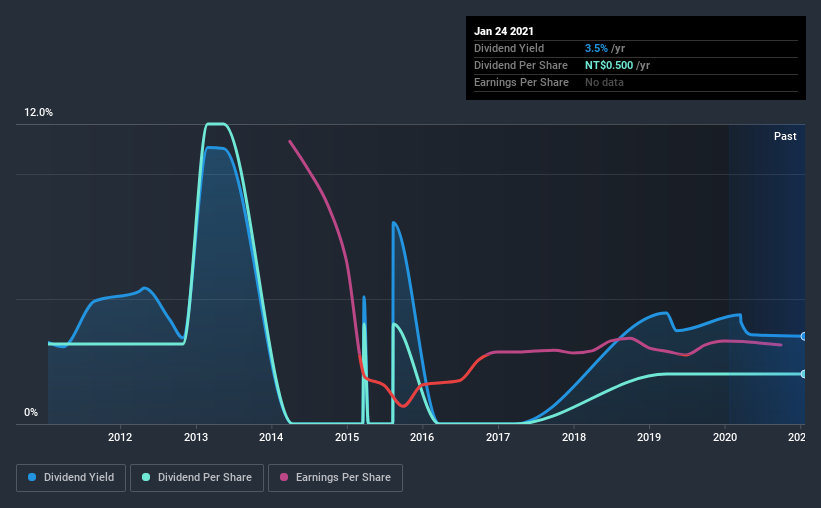The height and width of the screenshot is (508, 821).
Task: Click the 2018 x-axis label
Action: pyautogui.click(x=574, y=437)
